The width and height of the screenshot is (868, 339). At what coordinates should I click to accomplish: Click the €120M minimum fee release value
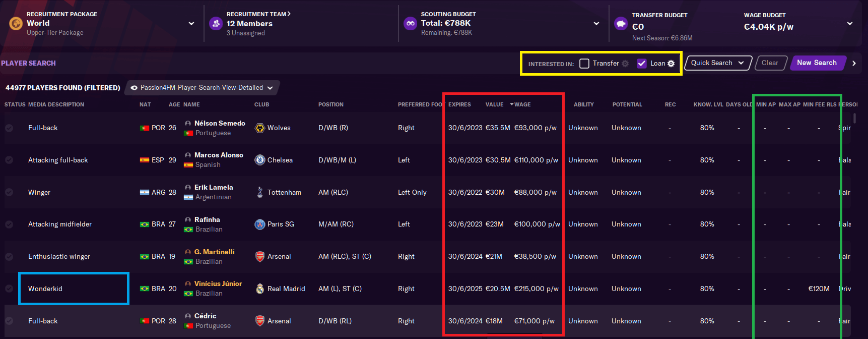pyautogui.click(x=819, y=289)
